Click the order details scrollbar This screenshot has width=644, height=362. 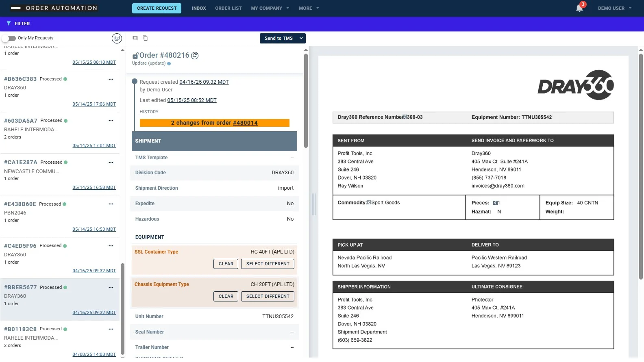click(306, 101)
